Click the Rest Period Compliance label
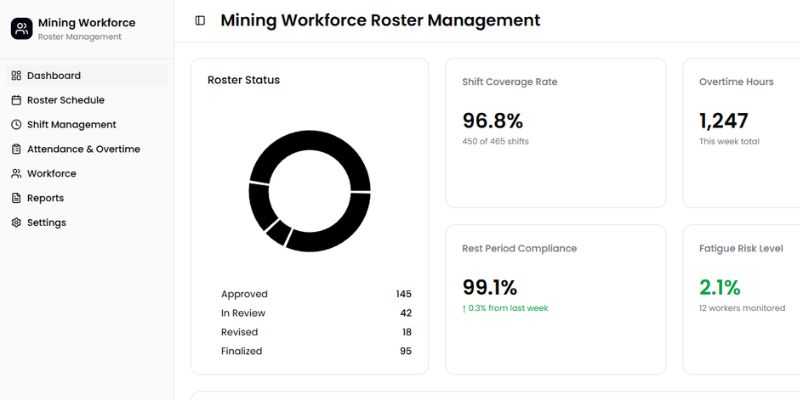 coord(519,248)
